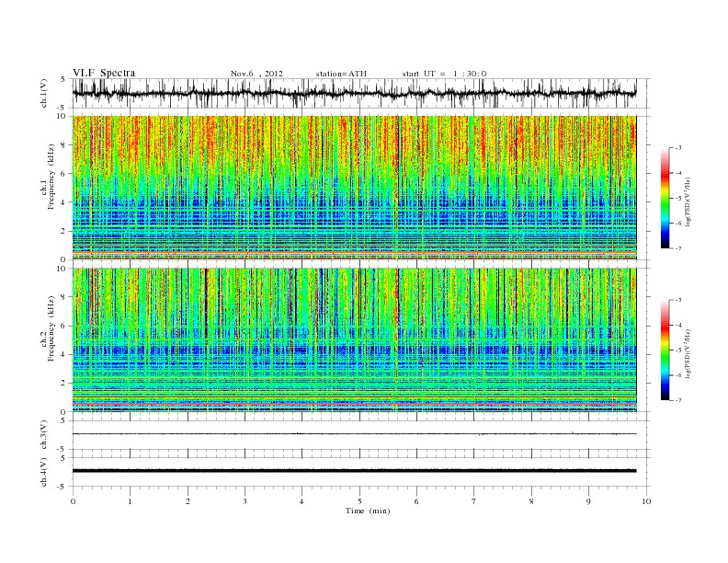Click the "-3" tick on ch.1 colorbar

pos(678,148)
